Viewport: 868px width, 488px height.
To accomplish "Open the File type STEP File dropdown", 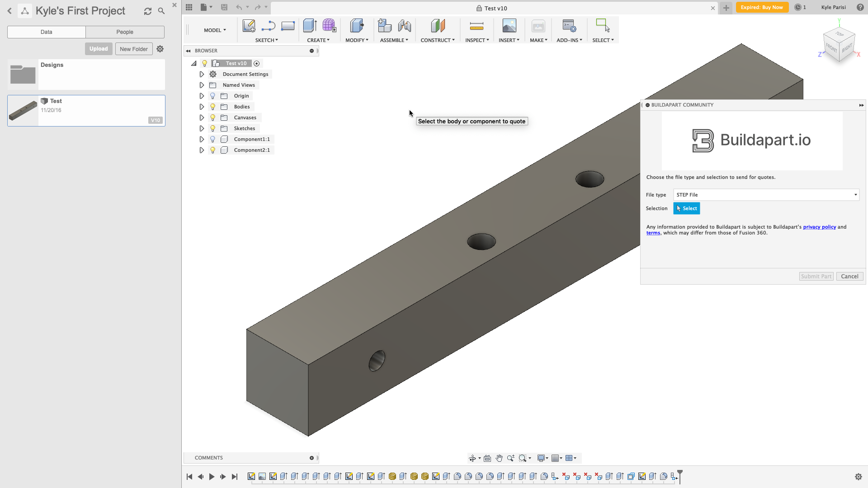I will [x=766, y=195].
